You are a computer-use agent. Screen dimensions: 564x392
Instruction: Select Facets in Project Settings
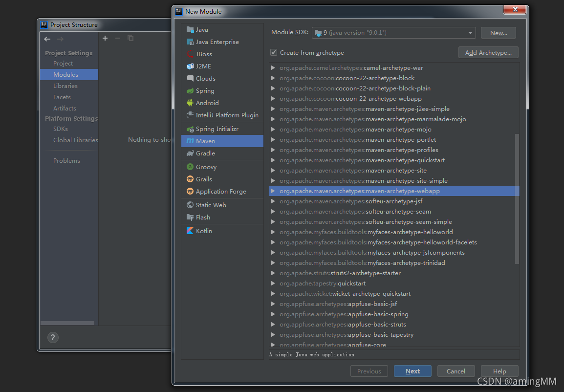[69, 97]
